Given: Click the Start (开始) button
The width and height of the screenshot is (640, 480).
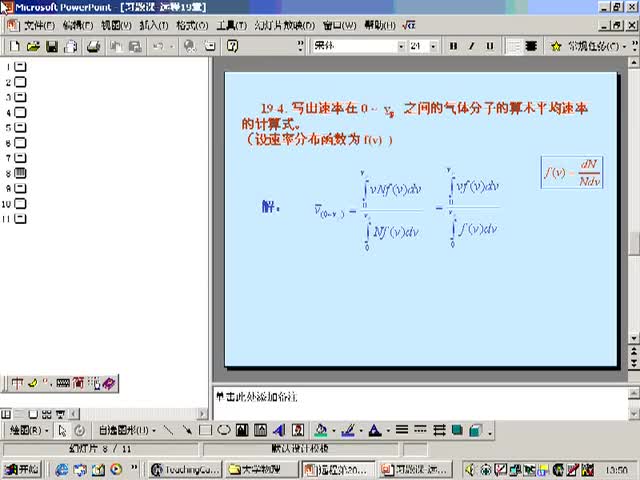Looking at the screenshot, I should click(x=22, y=470).
